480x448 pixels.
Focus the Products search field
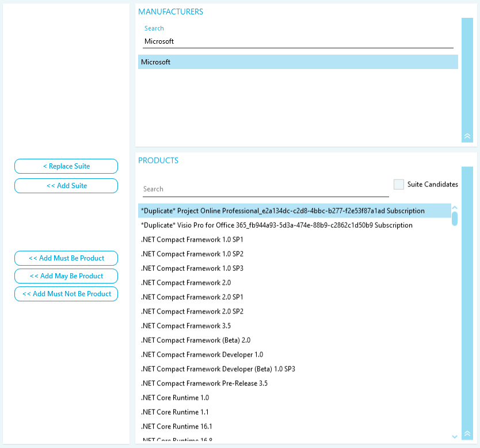[x=265, y=189]
